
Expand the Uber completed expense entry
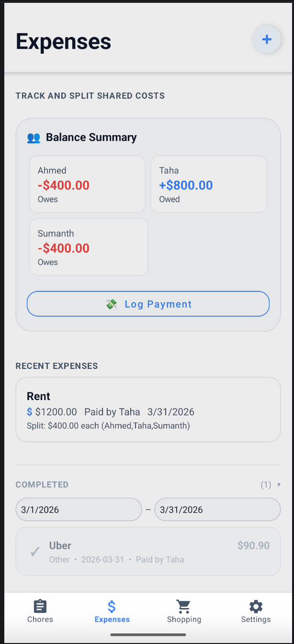pyautogui.click(x=148, y=552)
